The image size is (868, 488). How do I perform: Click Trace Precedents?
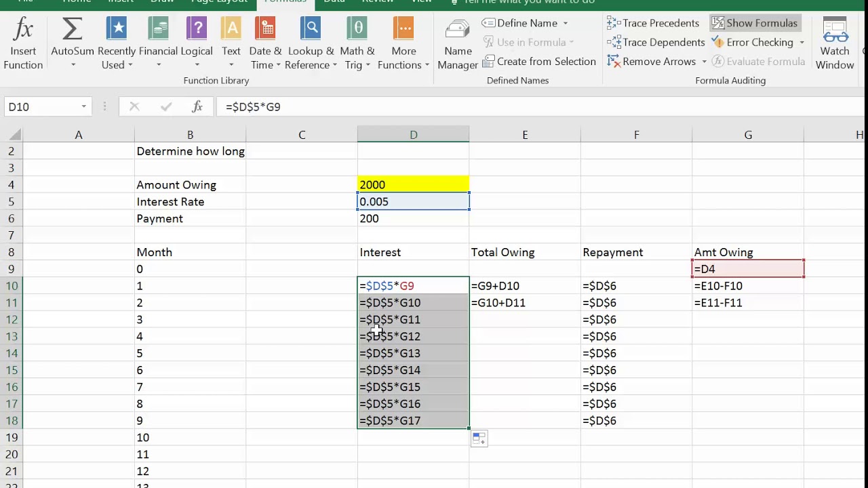pyautogui.click(x=653, y=23)
